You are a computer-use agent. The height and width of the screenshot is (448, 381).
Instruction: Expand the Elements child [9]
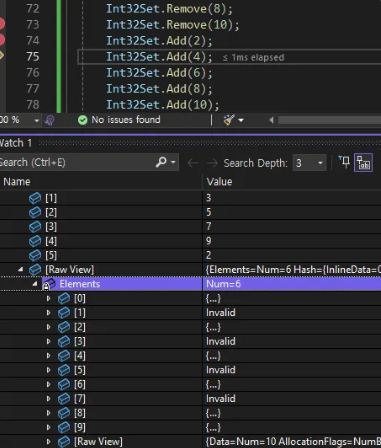point(49,427)
